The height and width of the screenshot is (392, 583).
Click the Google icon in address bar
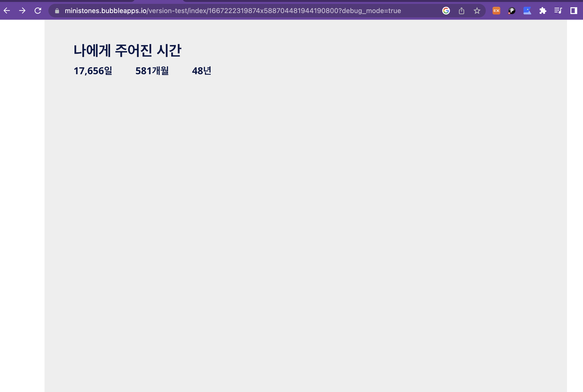[446, 10]
